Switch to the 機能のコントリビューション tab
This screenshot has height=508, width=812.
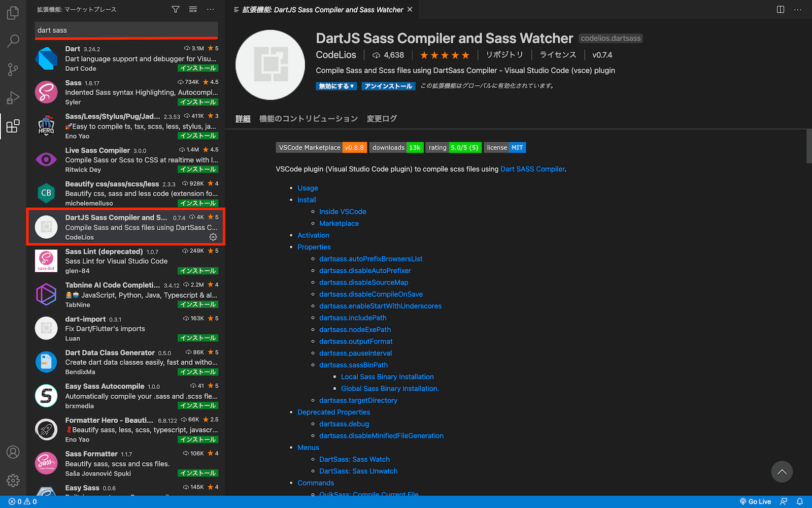coord(307,118)
